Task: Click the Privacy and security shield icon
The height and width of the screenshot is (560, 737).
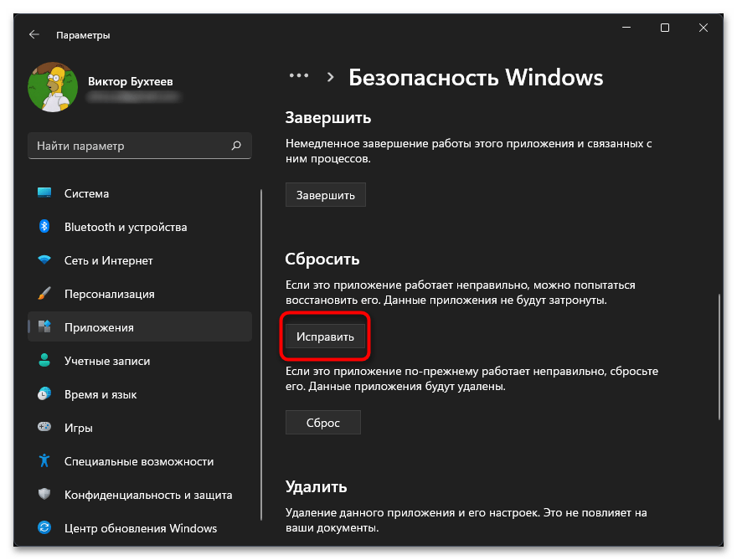Action: pyautogui.click(x=45, y=495)
